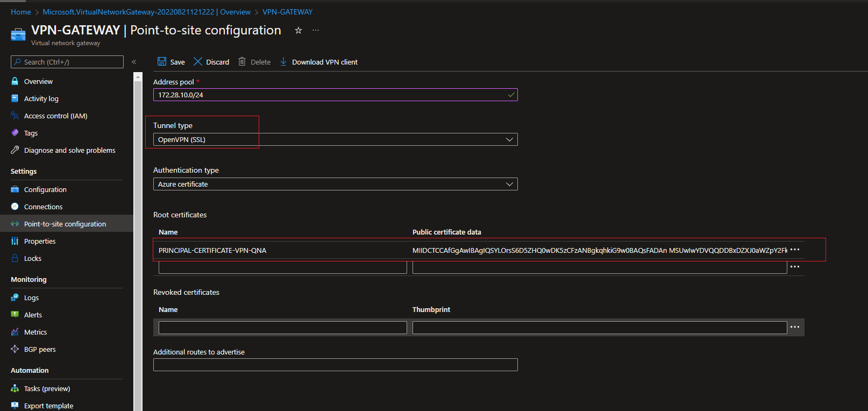The height and width of the screenshot is (411, 868).
Task: Click the Configuration briefcase icon
Action: tap(15, 189)
